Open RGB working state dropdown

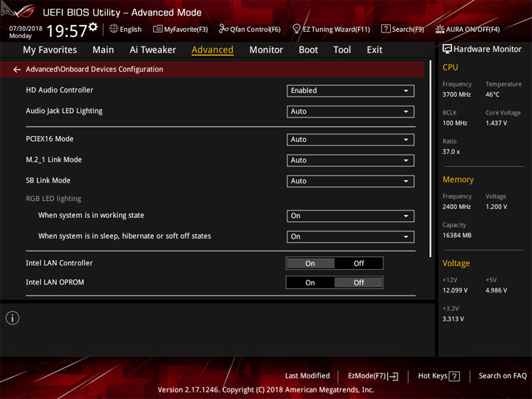click(350, 216)
